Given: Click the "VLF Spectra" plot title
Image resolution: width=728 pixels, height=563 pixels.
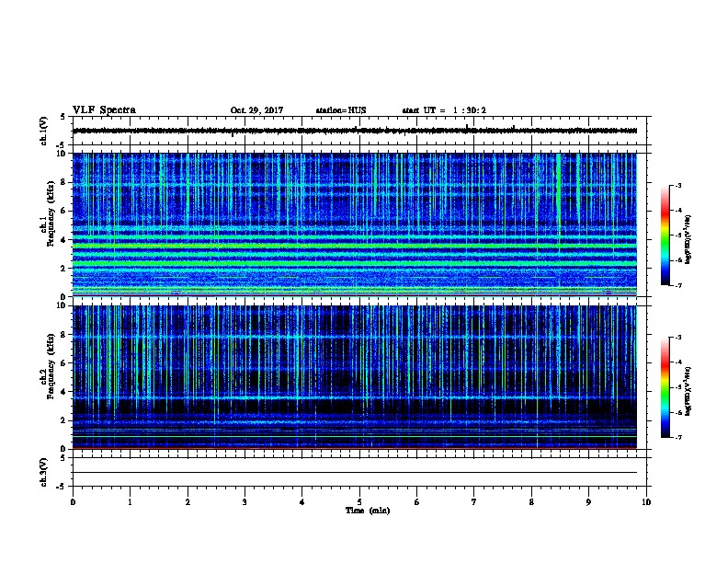Looking at the screenshot, I should 104,110.
